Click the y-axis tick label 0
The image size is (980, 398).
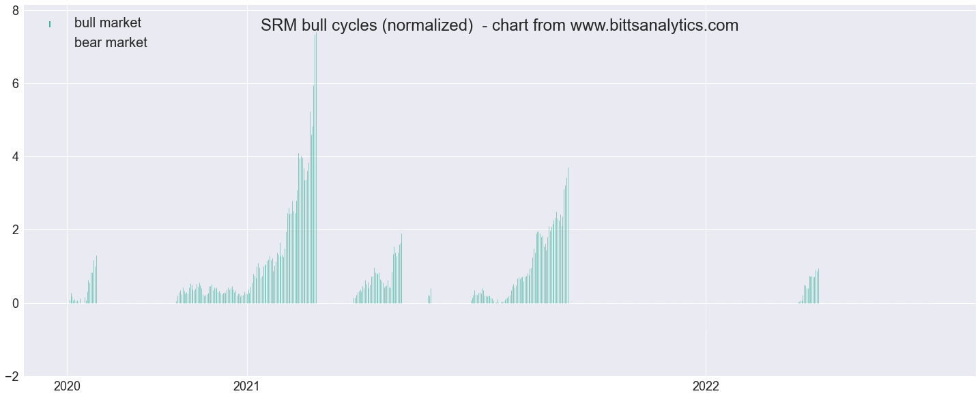15,302
